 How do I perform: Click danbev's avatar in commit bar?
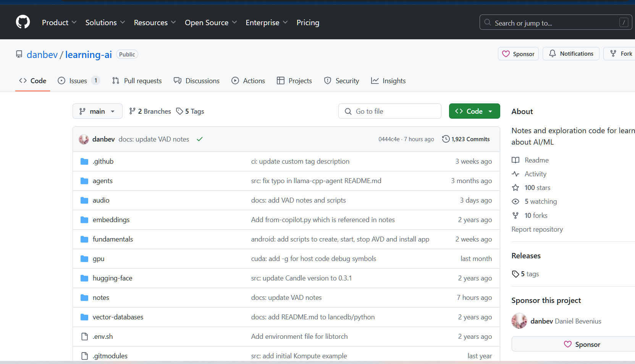click(84, 139)
